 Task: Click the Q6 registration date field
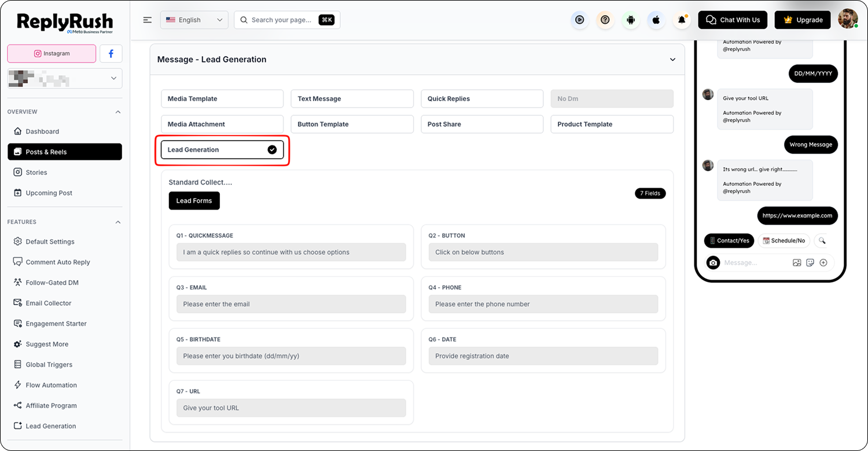pyautogui.click(x=543, y=356)
